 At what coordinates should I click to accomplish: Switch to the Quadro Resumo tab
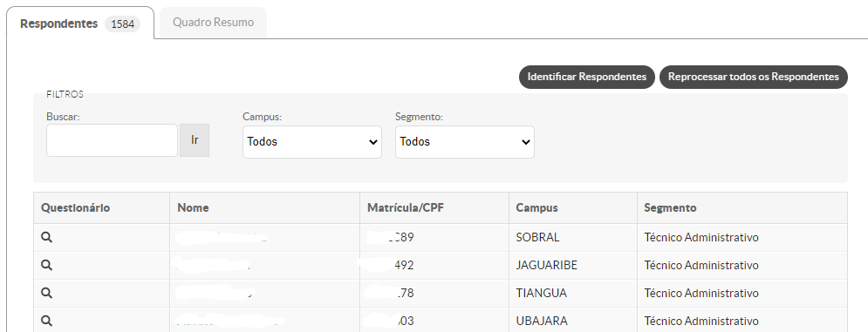[213, 23]
